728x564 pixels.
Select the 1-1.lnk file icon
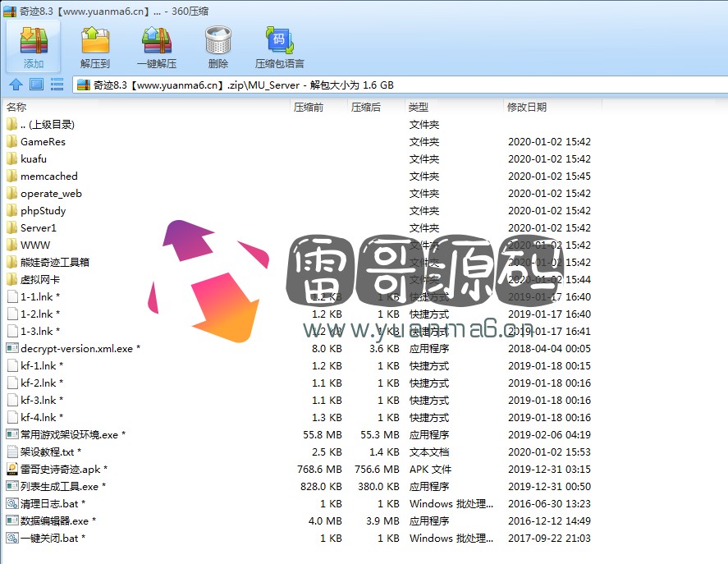[x=12, y=296]
